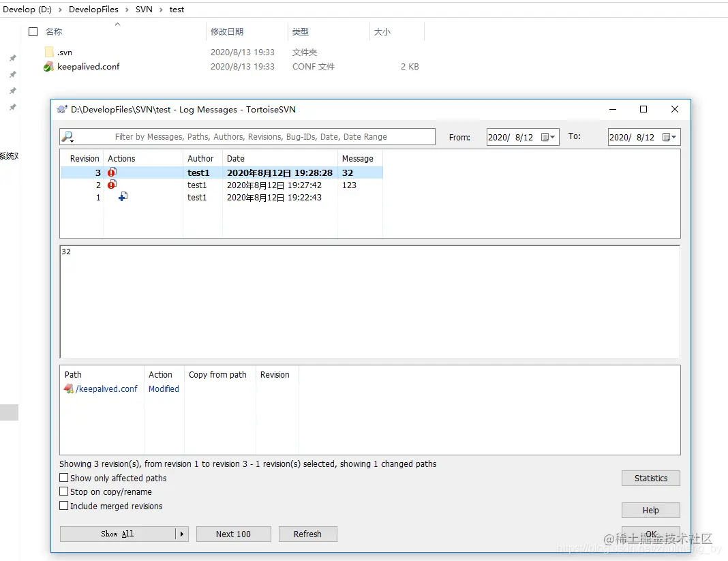
Task: Click the first quick access pin icon
Action: tap(13, 58)
